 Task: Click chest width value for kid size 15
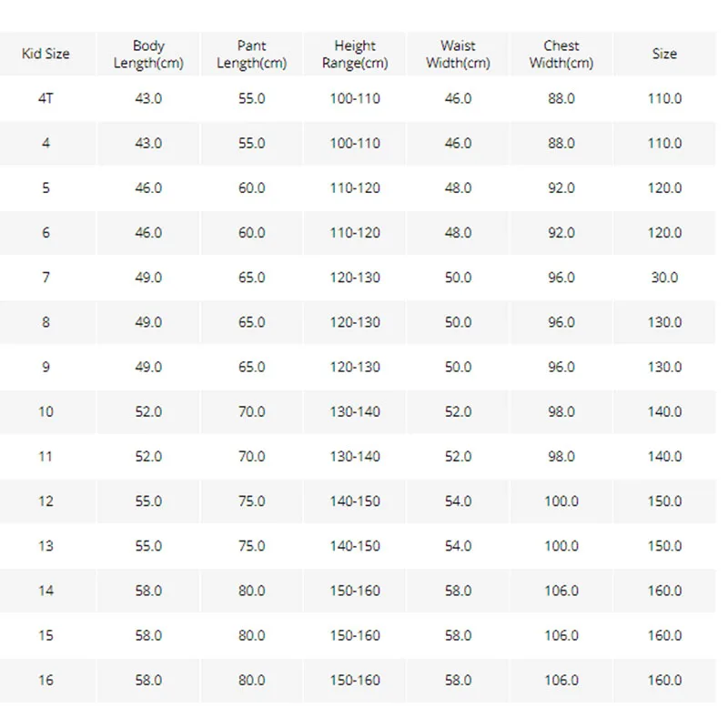(561, 635)
